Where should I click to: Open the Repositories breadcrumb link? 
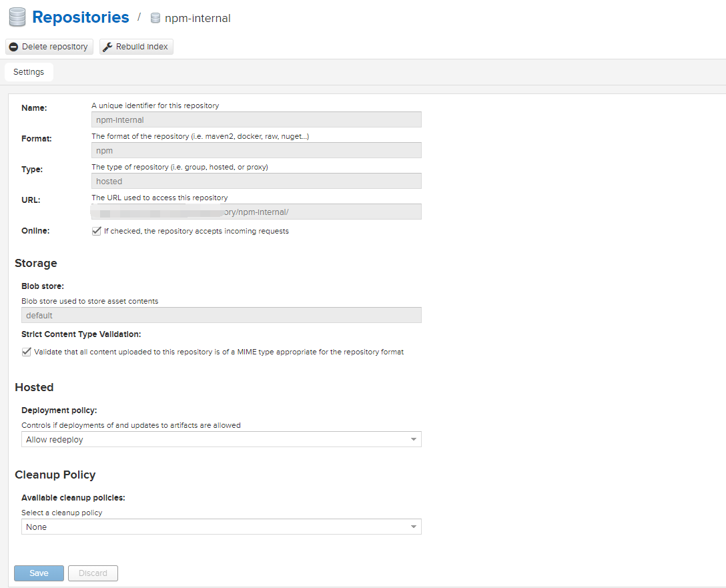[81, 17]
